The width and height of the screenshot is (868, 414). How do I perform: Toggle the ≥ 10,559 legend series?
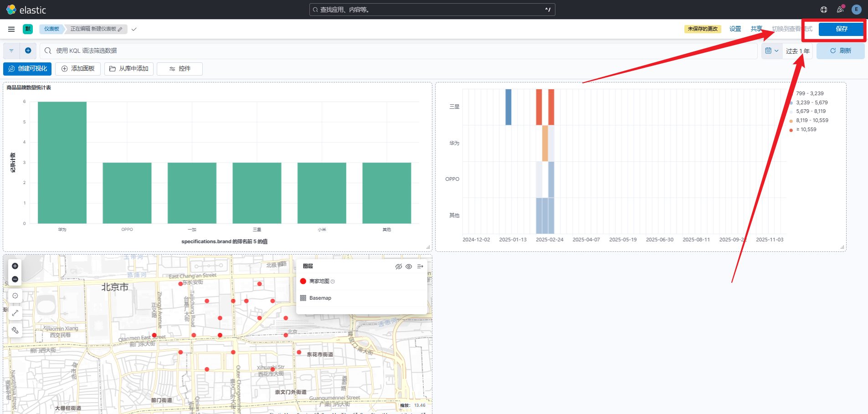click(806, 129)
